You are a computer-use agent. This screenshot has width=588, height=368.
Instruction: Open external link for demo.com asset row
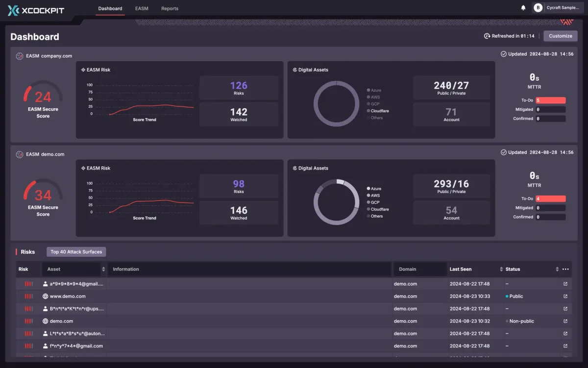[x=565, y=321]
